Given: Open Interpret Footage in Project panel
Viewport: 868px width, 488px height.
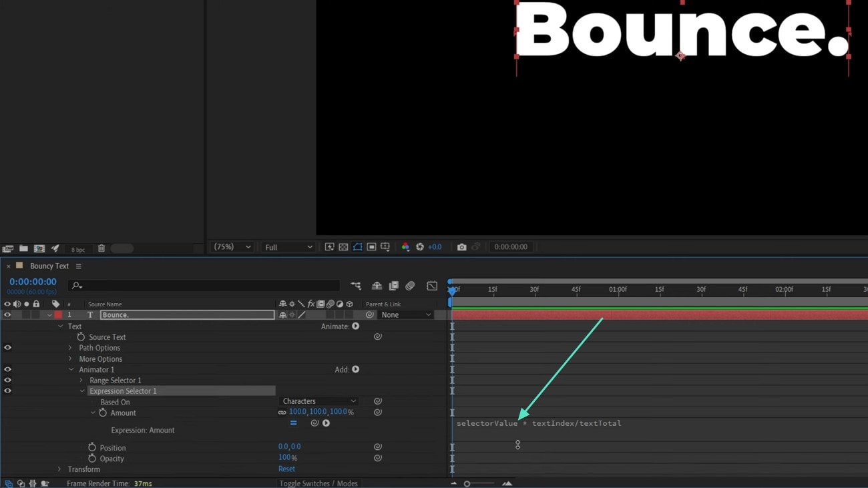Looking at the screenshot, I should 8,248.
